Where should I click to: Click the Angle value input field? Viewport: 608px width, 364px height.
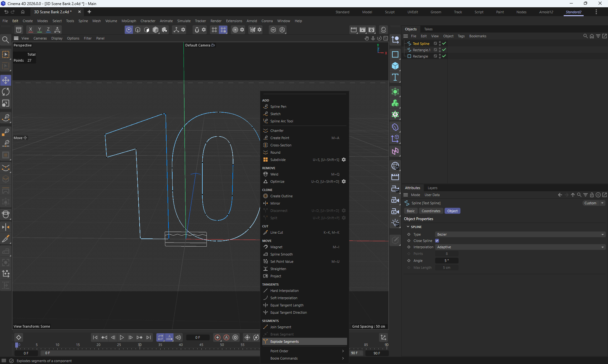point(446,261)
